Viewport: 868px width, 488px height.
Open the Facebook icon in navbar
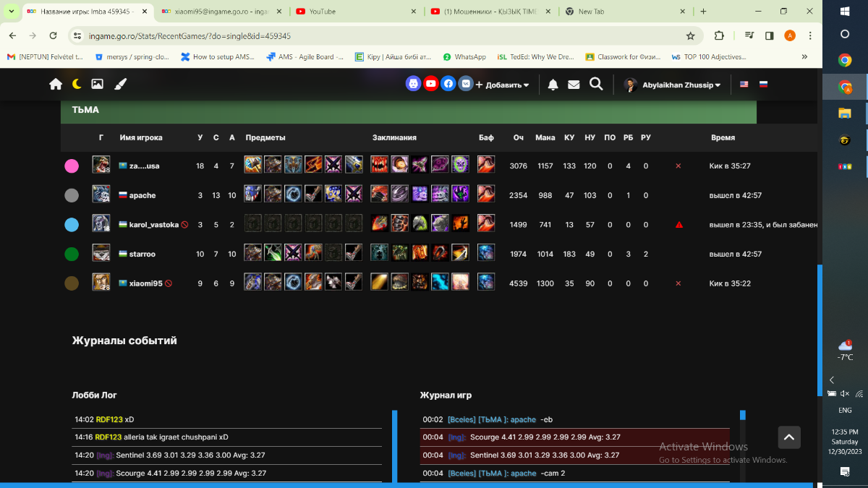pyautogui.click(x=448, y=84)
